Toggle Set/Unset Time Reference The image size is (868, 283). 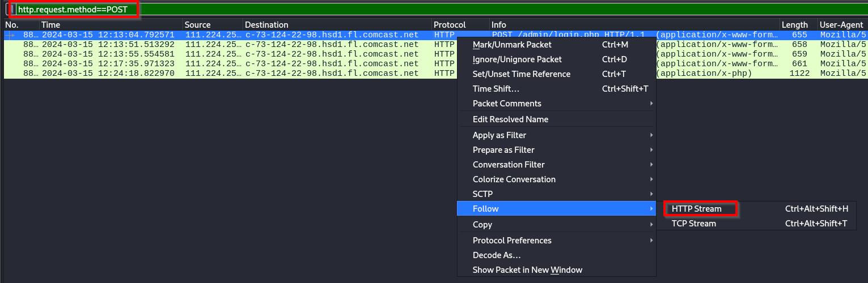tap(521, 74)
